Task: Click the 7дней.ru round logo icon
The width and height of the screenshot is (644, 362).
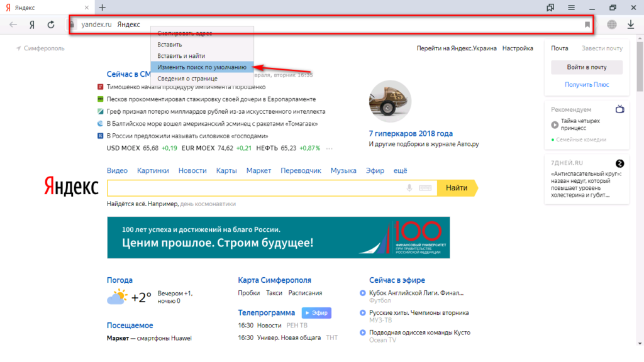Action: (x=619, y=163)
